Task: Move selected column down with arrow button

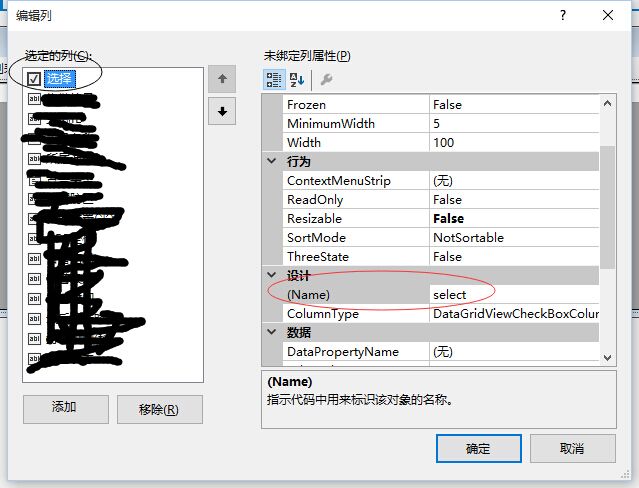Action: [x=222, y=111]
